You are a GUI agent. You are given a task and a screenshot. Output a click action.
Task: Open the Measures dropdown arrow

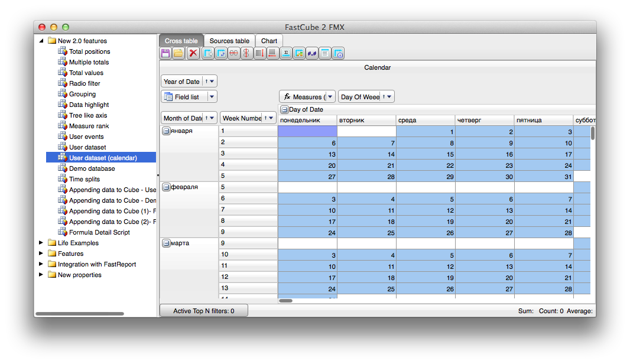click(x=330, y=96)
